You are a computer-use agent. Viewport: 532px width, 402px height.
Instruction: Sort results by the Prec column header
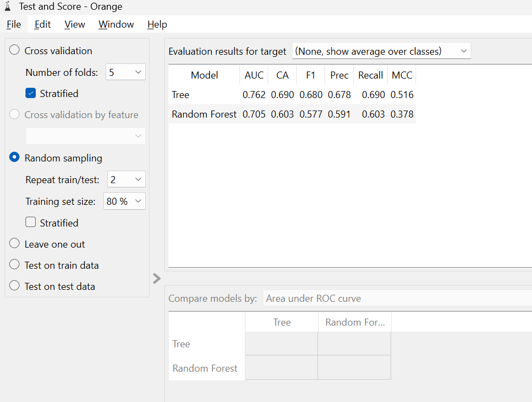click(339, 75)
